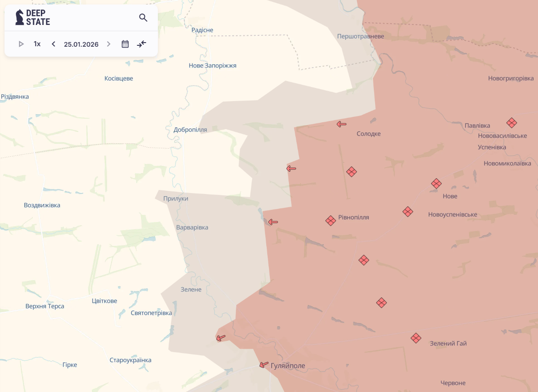Image resolution: width=538 pixels, height=392 pixels.
Task: Click the Варварівка label
Action: tap(192, 227)
